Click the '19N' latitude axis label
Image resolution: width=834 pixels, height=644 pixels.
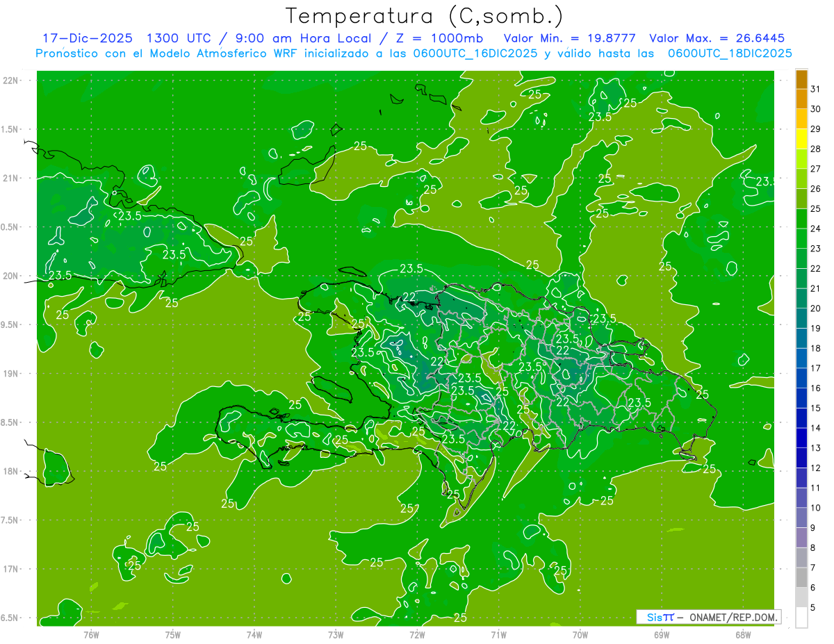(x=11, y=374)
